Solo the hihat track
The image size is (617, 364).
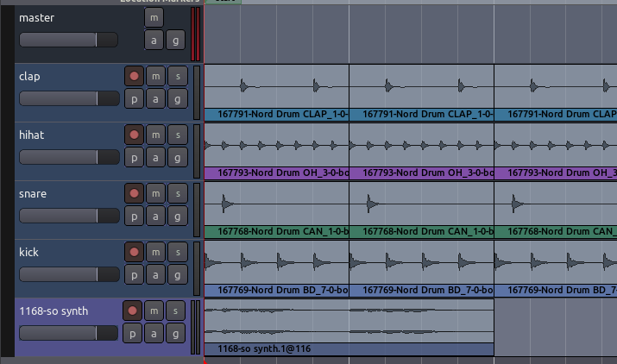tap(178, 135)
